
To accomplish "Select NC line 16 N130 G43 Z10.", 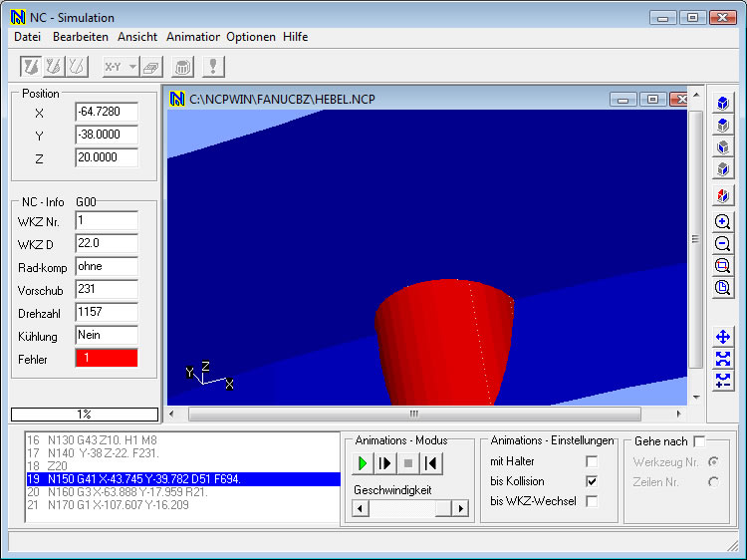I will [x=183, y=439].
